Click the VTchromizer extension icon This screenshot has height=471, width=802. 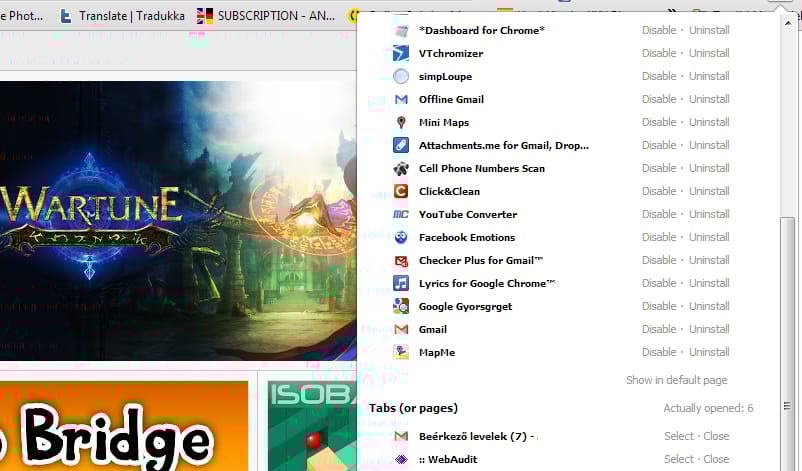401,53
